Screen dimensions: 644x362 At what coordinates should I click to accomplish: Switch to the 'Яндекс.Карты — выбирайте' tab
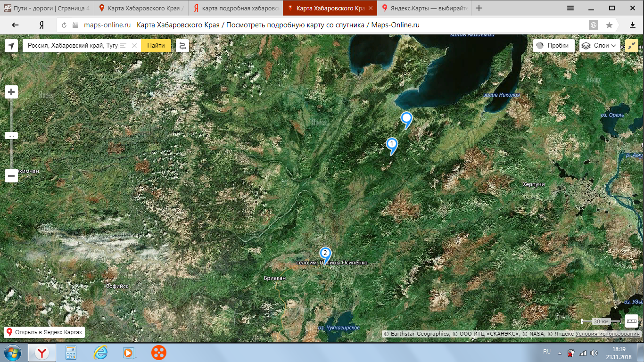pyautogui.click(x=424, y=8)
